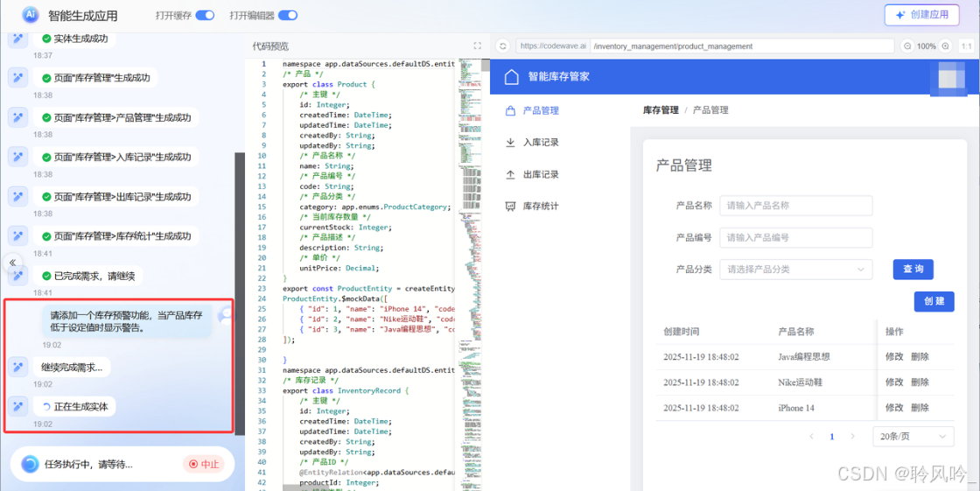This screenshot has width=980, height=491.
Task: Click icon beside 已完成需求，请继续
Action: coord(18,275)
